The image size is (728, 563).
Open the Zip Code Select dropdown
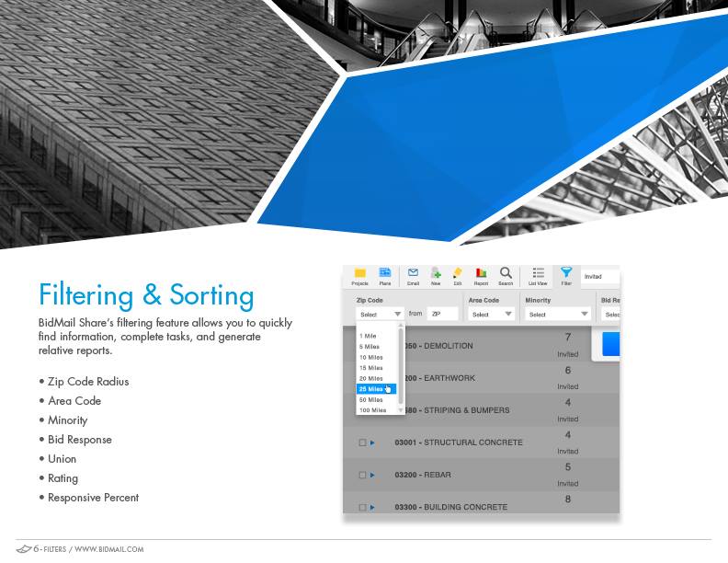[x=380, y=315]
